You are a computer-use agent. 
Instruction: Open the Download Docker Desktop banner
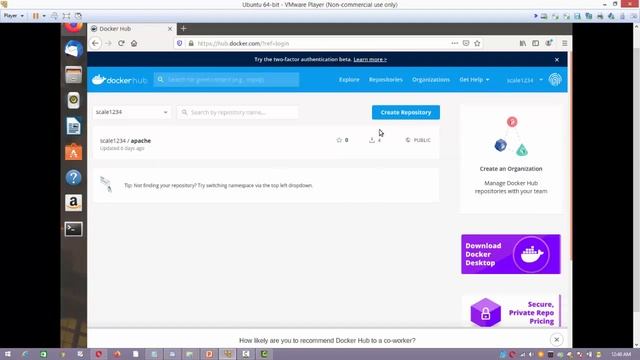point(511,254)
